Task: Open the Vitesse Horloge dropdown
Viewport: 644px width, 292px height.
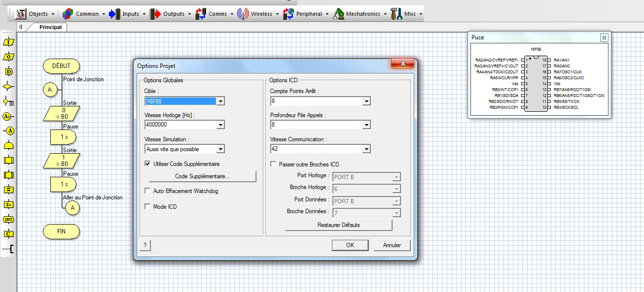Action: point(220,125)
